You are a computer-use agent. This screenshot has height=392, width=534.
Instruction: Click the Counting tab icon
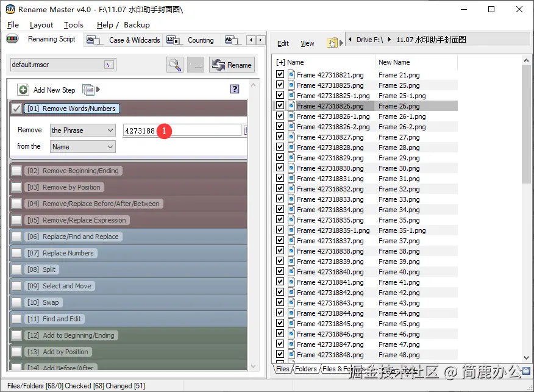pos(173,40)
